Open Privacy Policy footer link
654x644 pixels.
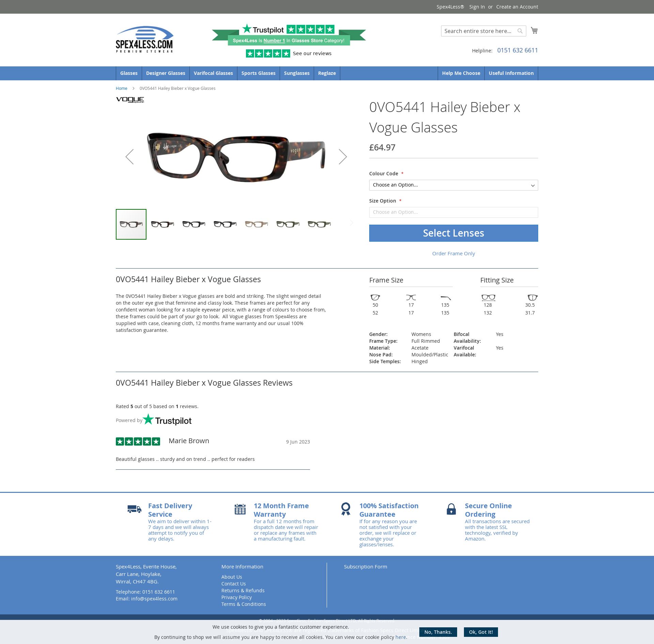[236, 597]
